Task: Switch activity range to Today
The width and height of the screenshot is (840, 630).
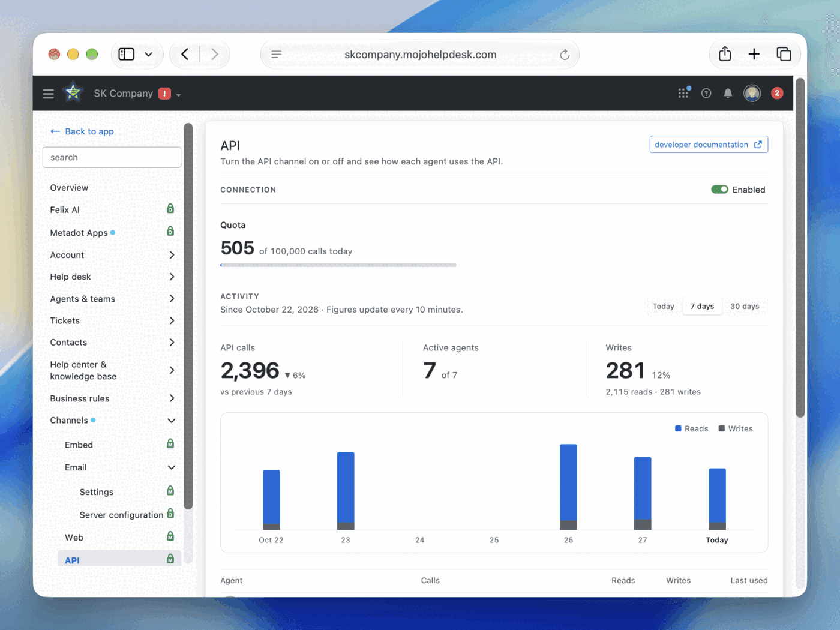Action: point(664,306)
